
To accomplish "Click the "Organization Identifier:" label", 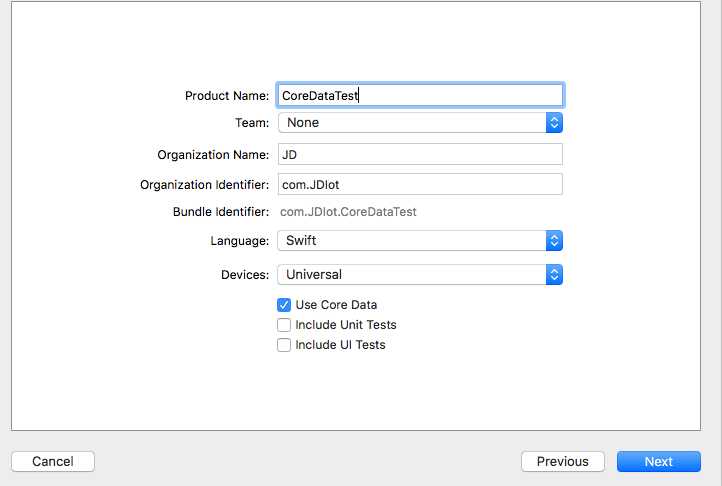I will tap(205, 185).
